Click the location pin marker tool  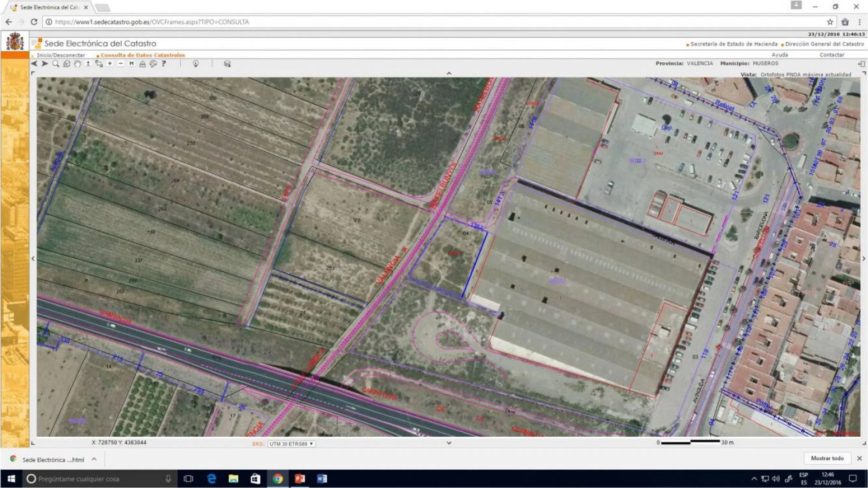point(195,64)
